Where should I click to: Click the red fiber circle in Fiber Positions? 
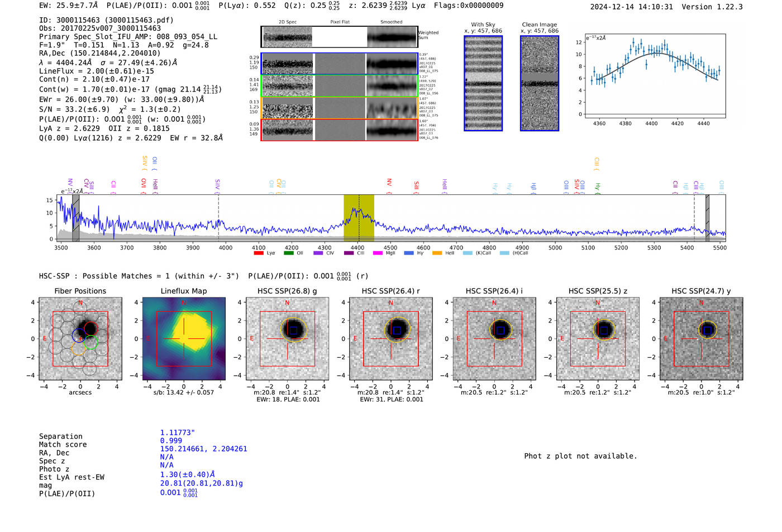pos(90,328)
